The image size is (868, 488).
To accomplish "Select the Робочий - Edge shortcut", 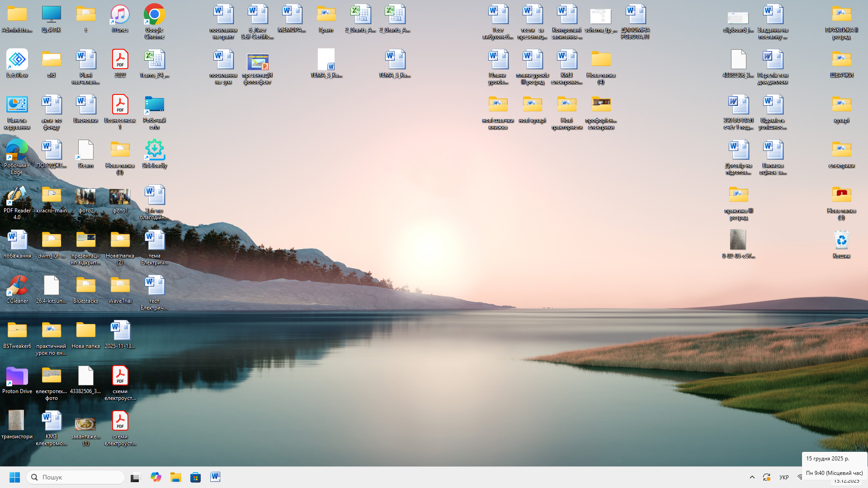I will (x=17, y=157).
